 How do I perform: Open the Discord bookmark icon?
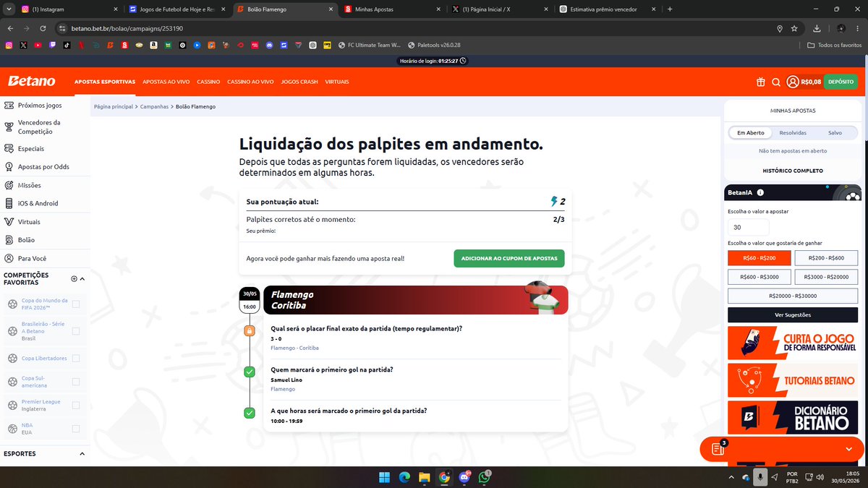coord(270,45)
